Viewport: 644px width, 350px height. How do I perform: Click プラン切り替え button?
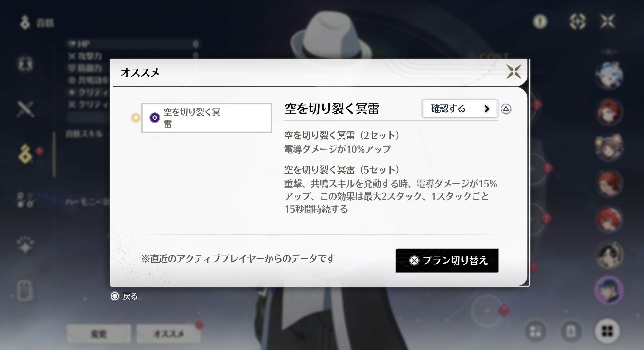click(447, 260)
